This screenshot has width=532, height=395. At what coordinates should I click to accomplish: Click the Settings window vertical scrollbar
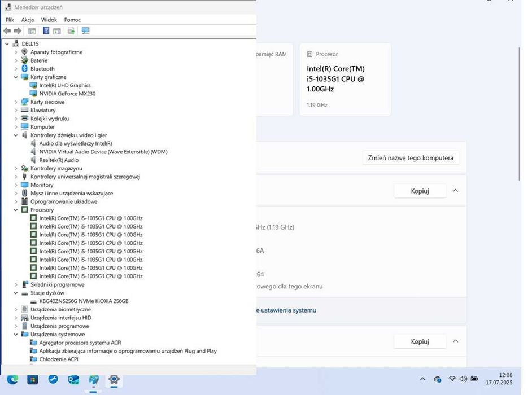pos(520,114)
